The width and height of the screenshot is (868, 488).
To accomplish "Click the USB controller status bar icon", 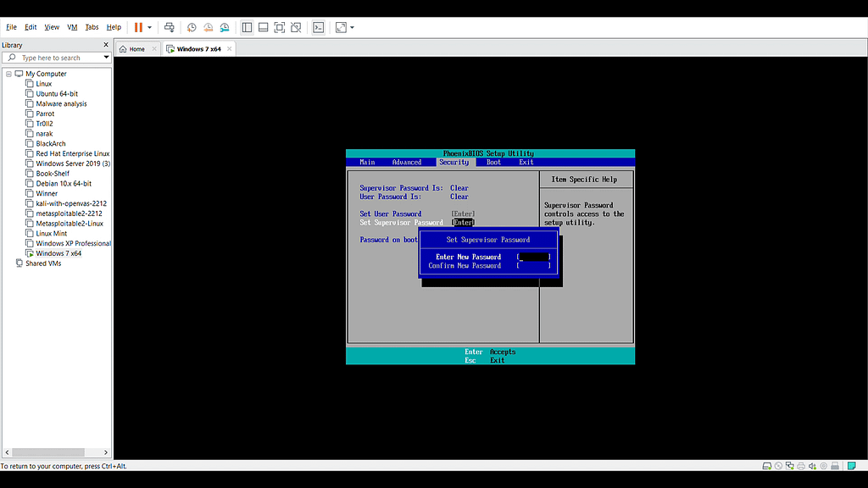I will 824,466.
